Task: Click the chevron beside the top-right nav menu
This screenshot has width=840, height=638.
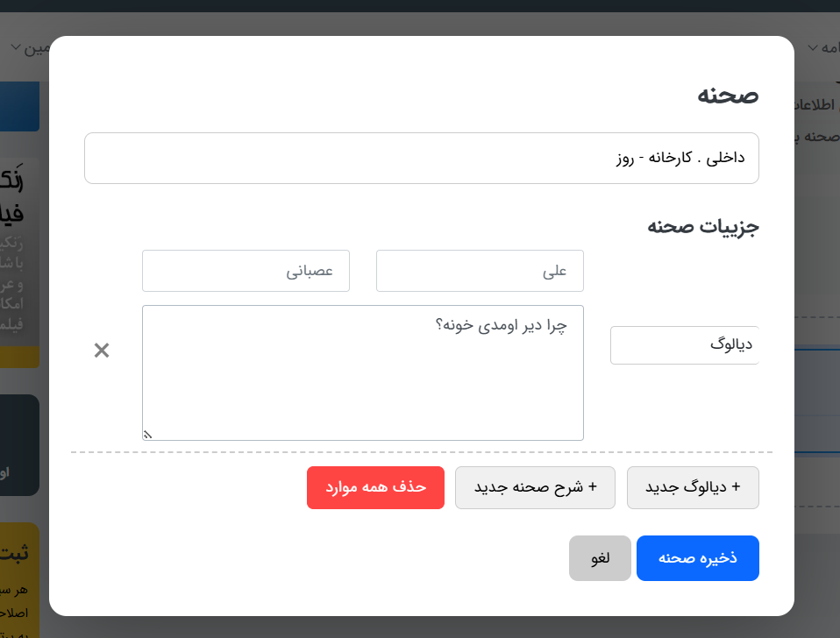Action: coord(813,47)
